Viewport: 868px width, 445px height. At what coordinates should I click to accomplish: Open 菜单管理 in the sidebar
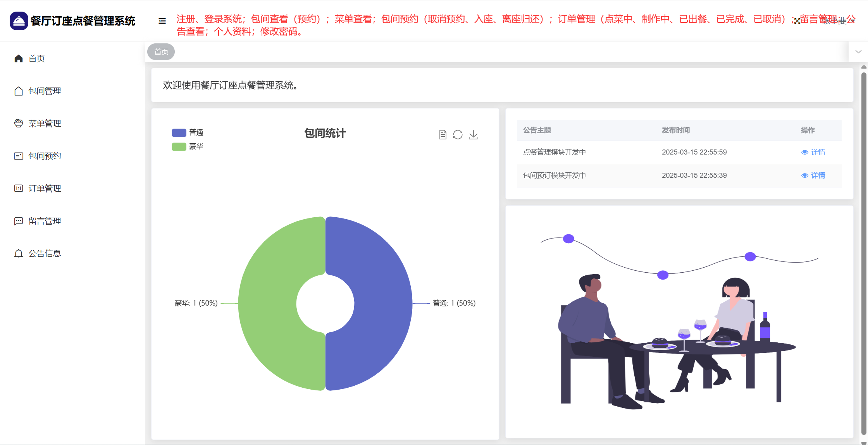45,124
